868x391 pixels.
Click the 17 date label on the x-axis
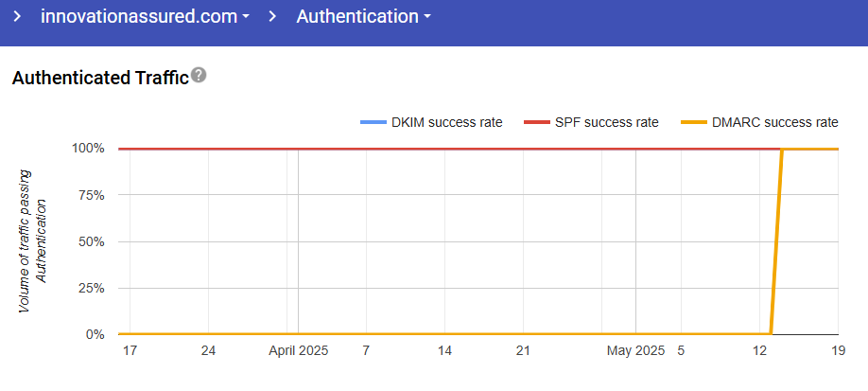point(130,351)
